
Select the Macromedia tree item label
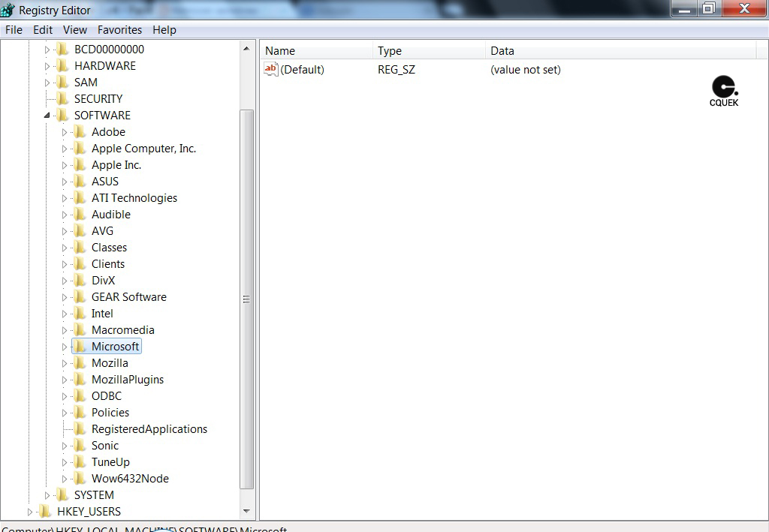[122, 330]
